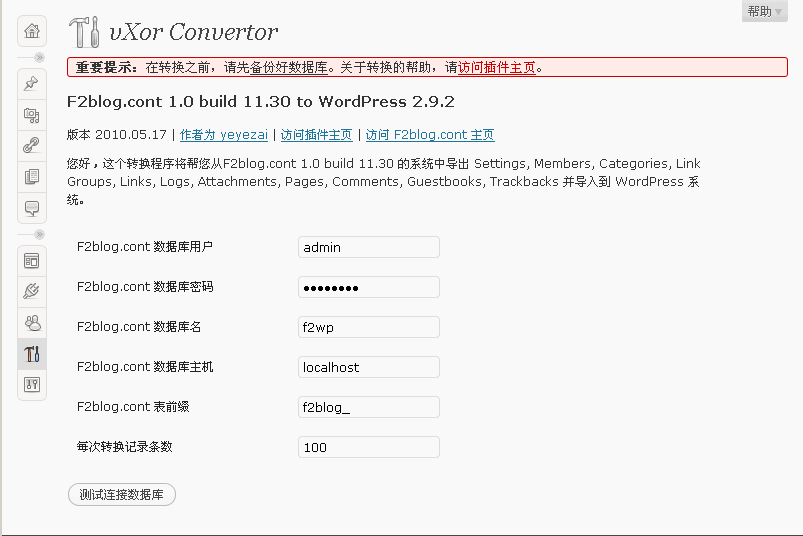Open the Dashboard home icon in sidebar
This screenshot has height=536, width=803.
(x=32, y=31)
